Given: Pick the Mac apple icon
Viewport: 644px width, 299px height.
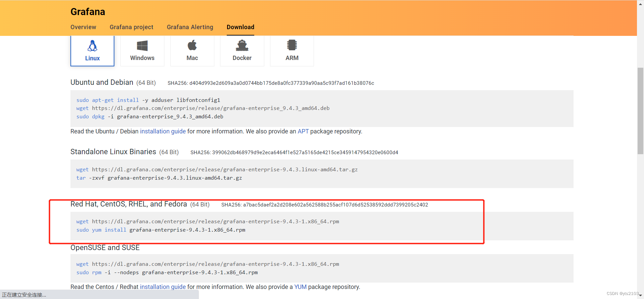Looking at the screenshot, I should point(192,45).
